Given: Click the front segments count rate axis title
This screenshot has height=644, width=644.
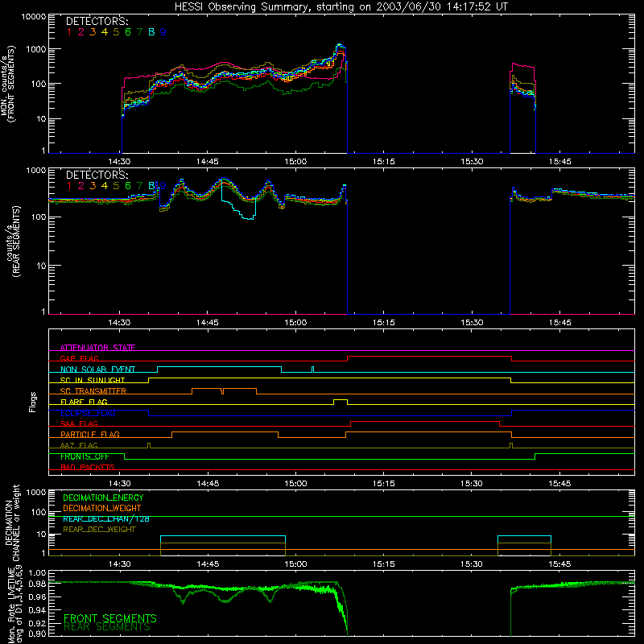Looking at the screenshot, I should tap(8, 85).
